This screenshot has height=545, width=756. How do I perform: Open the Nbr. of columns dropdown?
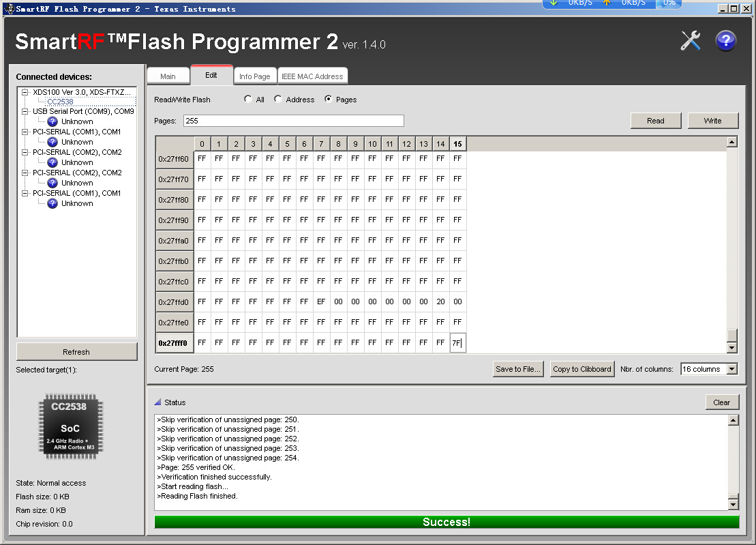(x=732, y=369)
